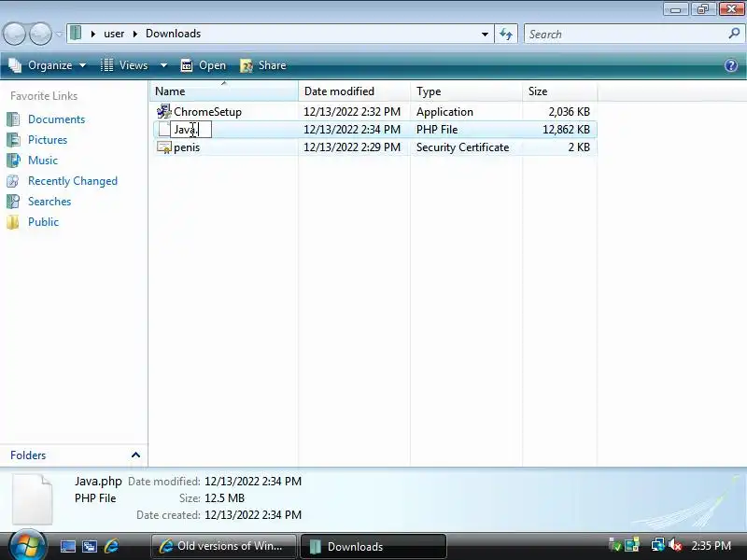Click the PHP File type cell
Screen dimensions: 747x560
coord(437,130)
